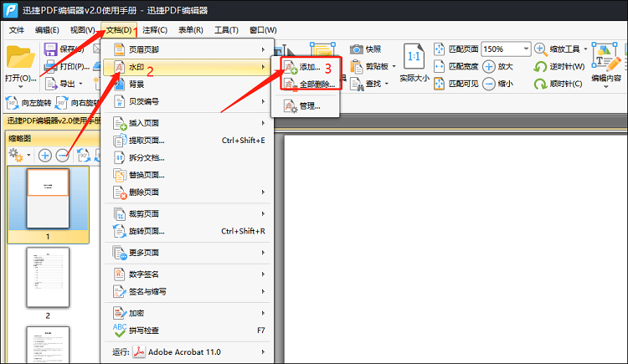Click the 保存 floppy disk icon
Screen dimensions: 628x364
pos(50,49)
